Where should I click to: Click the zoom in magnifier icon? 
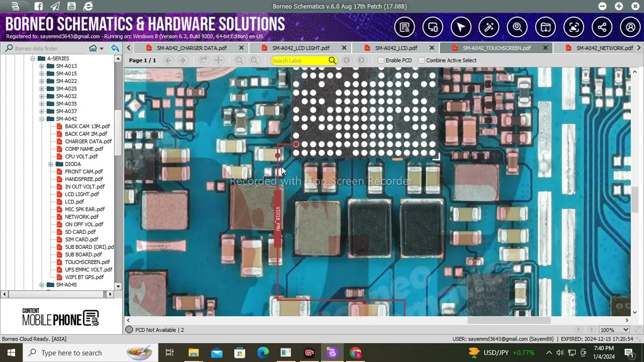tap(255, 60)
